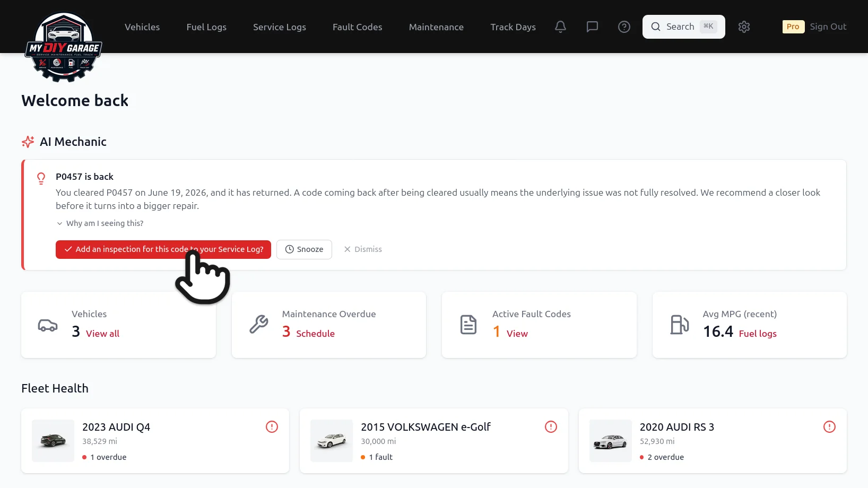
Task: Click the alert icon on 2015 VOLKSWAGEN e-Golf card
Action: 551,426
